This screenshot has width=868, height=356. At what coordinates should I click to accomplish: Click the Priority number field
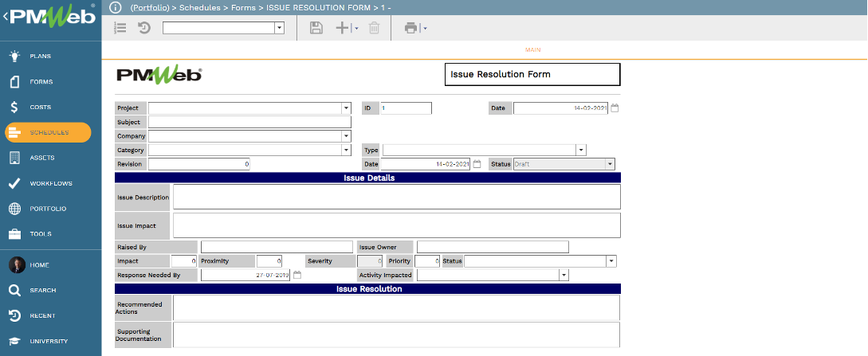427,261
